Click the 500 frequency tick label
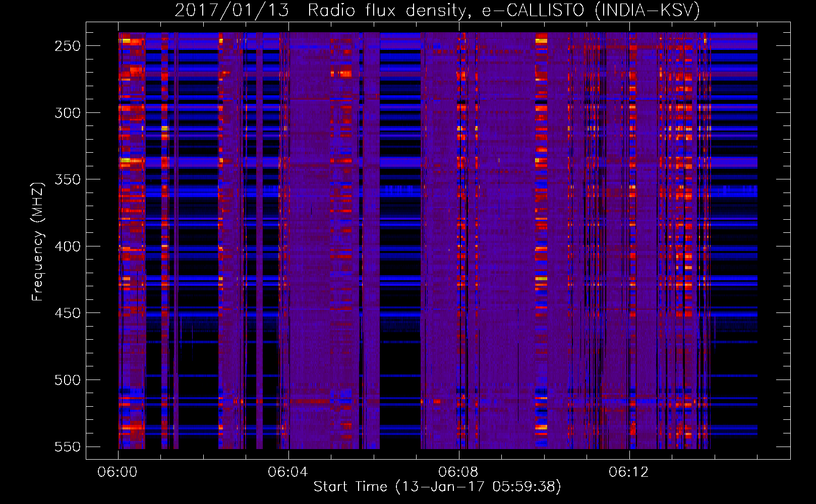Viewport: 816px width, 504px height. pos(67,380)
